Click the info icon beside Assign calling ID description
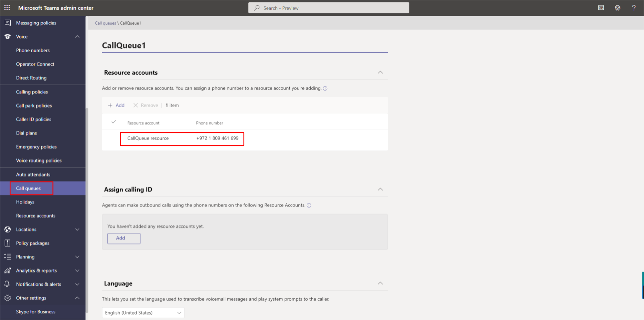 [x=309, y=205]
